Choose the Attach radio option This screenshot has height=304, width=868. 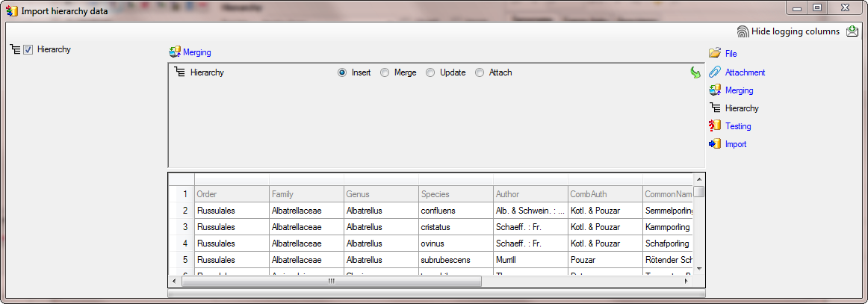480,72
